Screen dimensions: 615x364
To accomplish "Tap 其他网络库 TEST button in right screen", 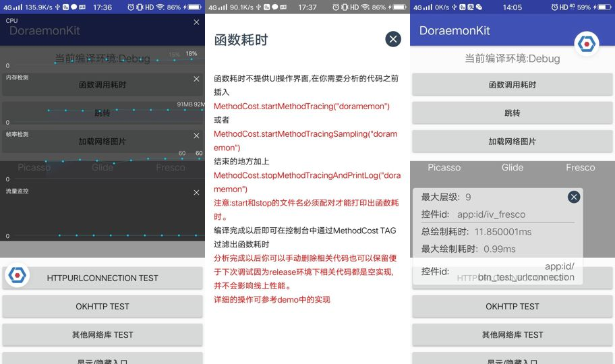I will pos(512,334).
